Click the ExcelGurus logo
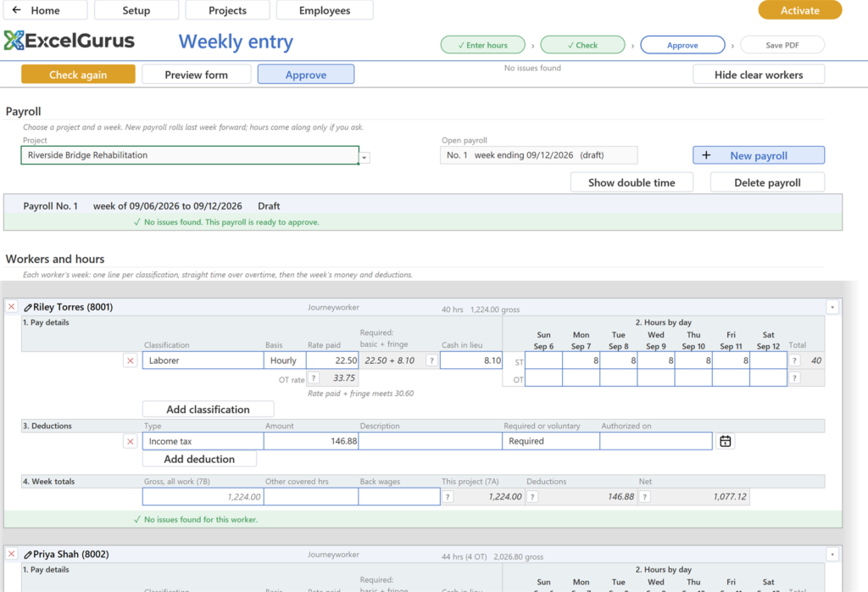 [70, 41]
